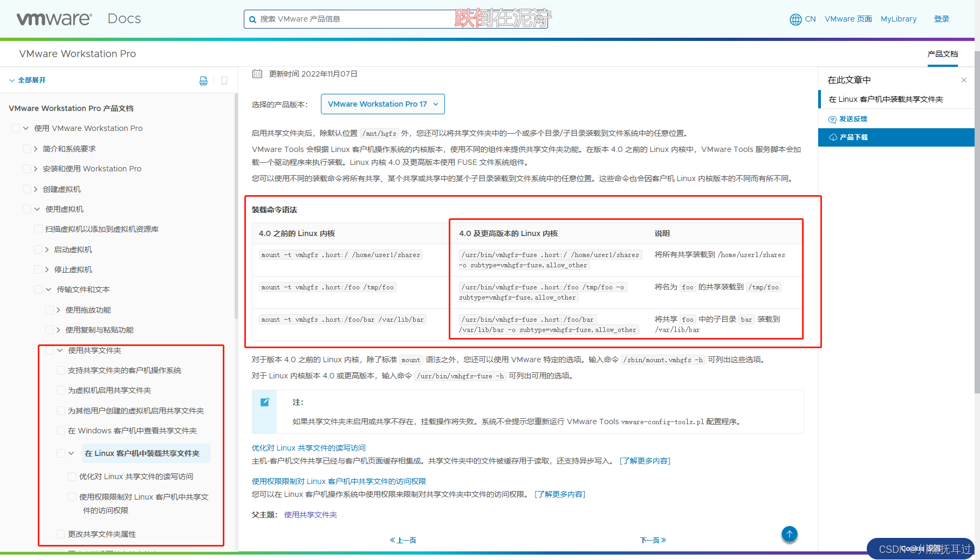Expand 简介和系统要求 tree node

(x=36, y=149)
